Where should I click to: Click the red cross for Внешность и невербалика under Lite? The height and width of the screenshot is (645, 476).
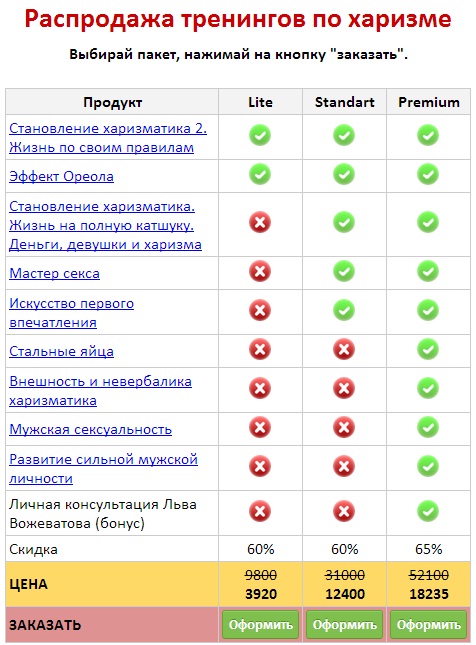pyautogui.click(x=260, y=388)
